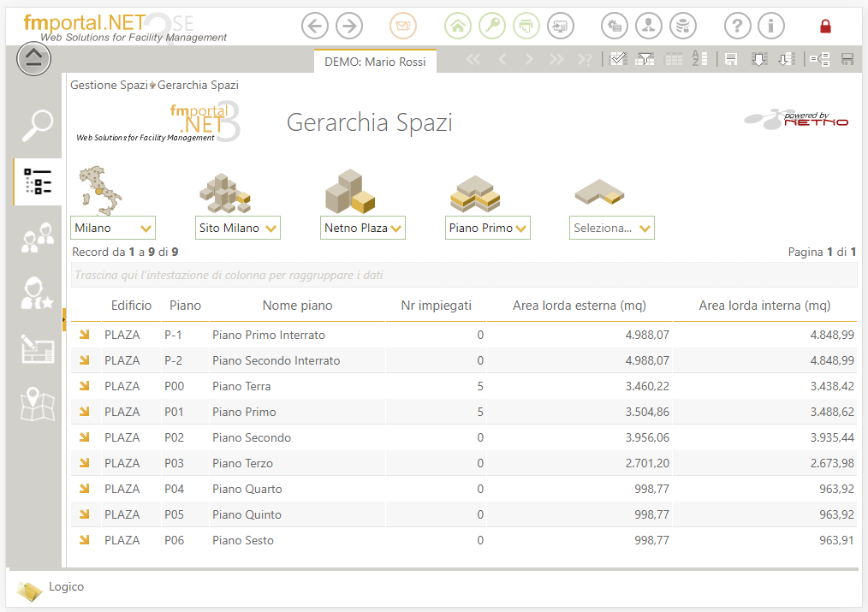Open the Piano Primo floor dropdown
This screenshot has width=868, height=612.
point(488,228)
